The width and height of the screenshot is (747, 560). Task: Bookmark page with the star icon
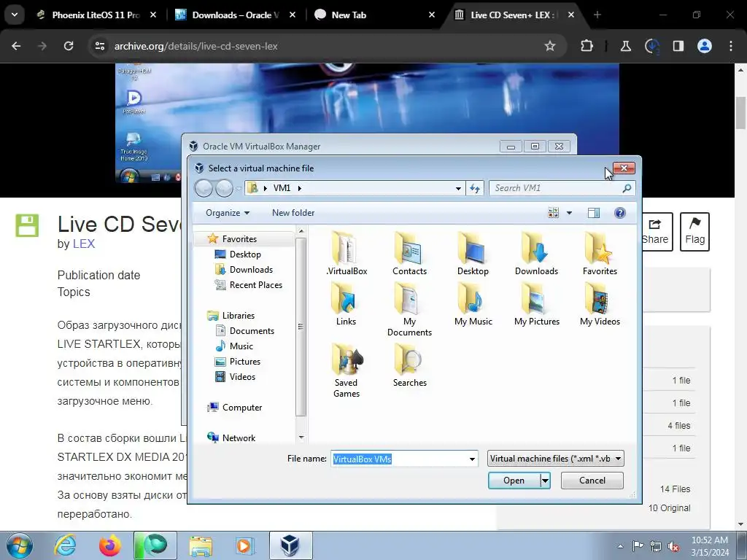(x=550, y=46)
